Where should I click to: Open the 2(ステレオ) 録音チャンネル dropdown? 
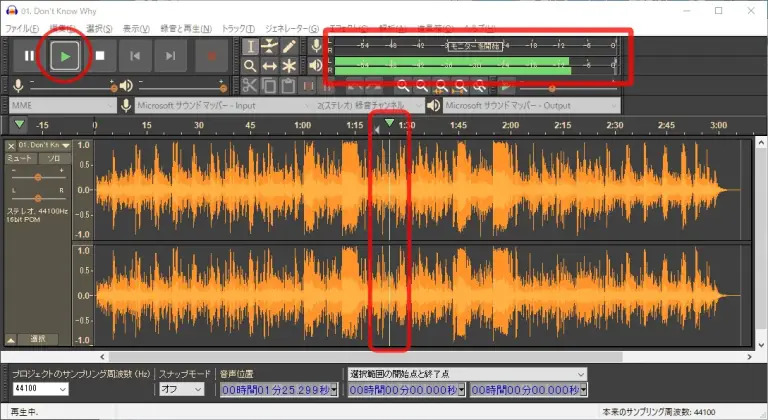370,105
